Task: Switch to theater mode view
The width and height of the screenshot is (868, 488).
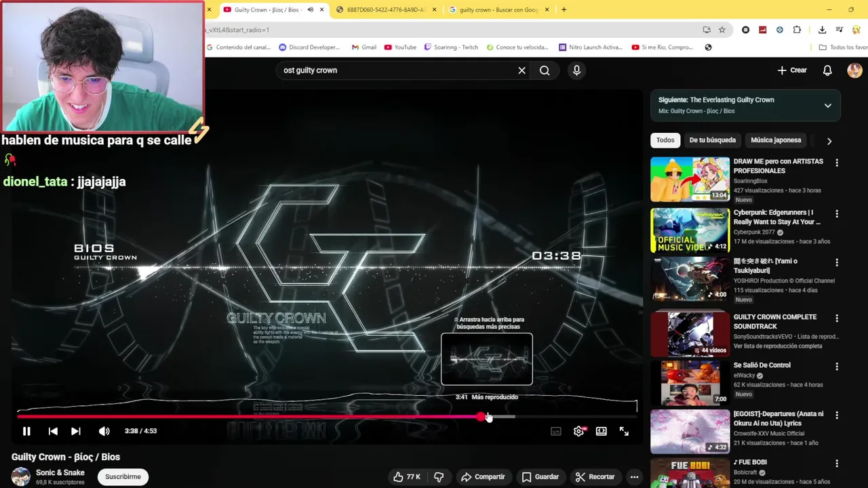Action: tap(601, 431)
